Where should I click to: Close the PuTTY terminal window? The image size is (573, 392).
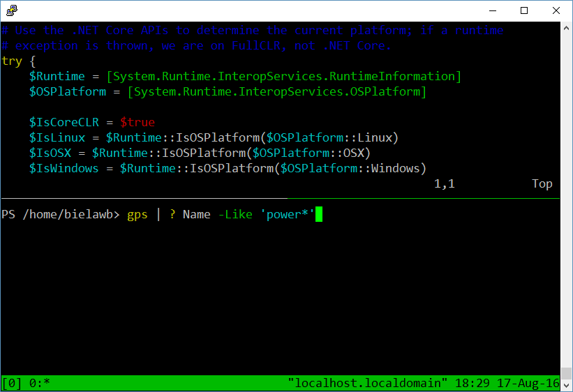tap(556, 10)
